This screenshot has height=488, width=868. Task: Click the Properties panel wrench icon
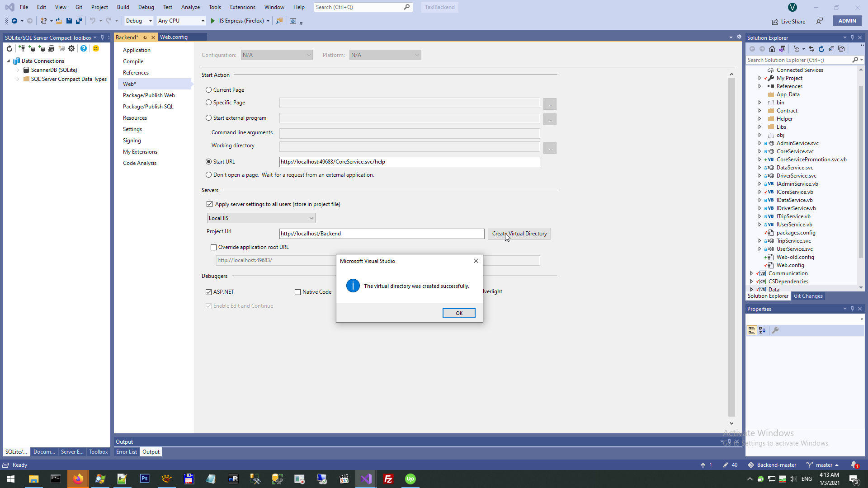click(775, 330)
